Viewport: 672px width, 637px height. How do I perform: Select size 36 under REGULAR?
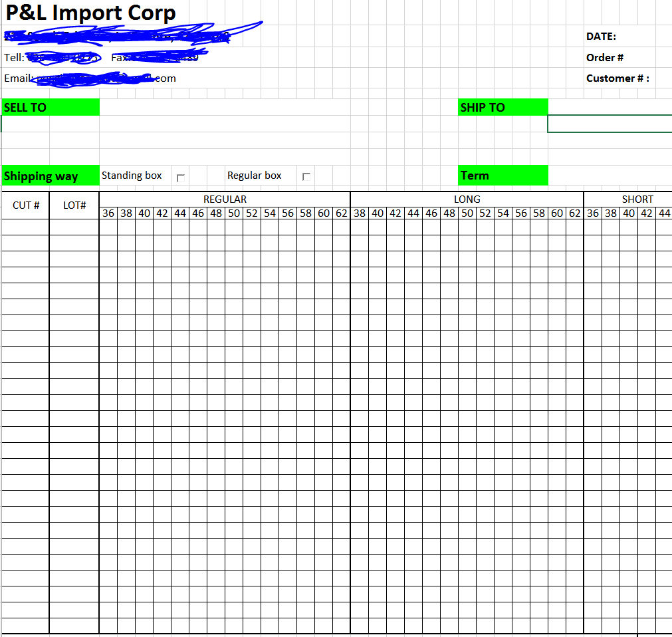(108, 213)
